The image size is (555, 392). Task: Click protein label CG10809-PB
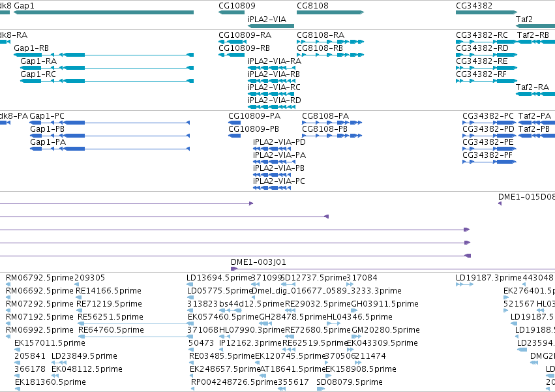point(254,129)
